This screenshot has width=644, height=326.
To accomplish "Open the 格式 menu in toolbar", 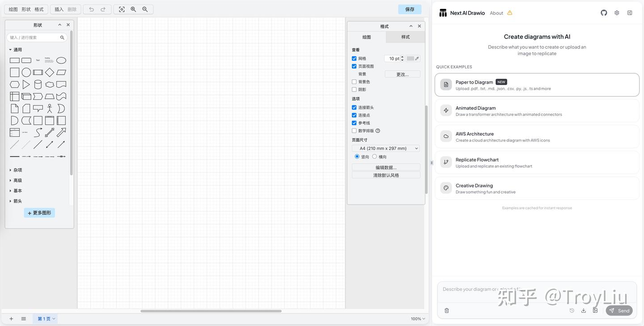I will 39,9.
